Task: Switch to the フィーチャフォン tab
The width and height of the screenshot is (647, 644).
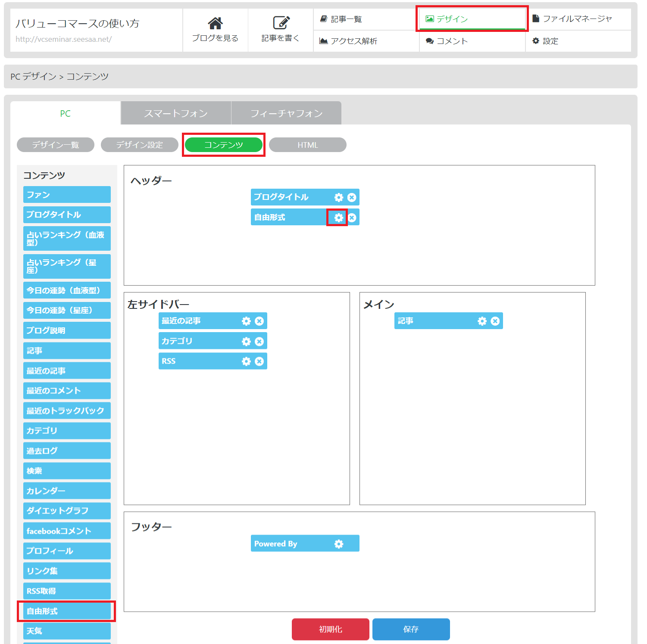Action: [286, 113]
